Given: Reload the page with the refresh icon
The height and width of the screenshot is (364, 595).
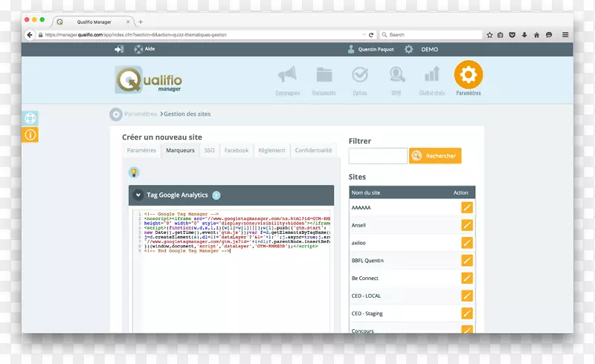Looking at the screenshot, I should tap(371, 35).
